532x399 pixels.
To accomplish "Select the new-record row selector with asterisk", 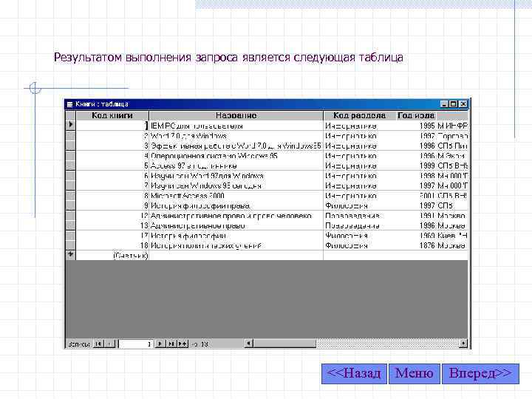I will (71, 255).
